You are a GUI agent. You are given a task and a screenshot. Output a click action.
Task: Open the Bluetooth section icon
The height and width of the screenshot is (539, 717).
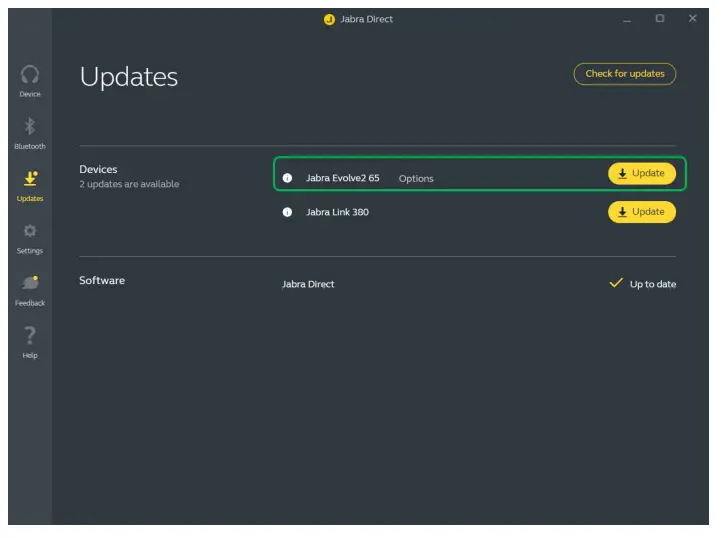coord(30,127)
